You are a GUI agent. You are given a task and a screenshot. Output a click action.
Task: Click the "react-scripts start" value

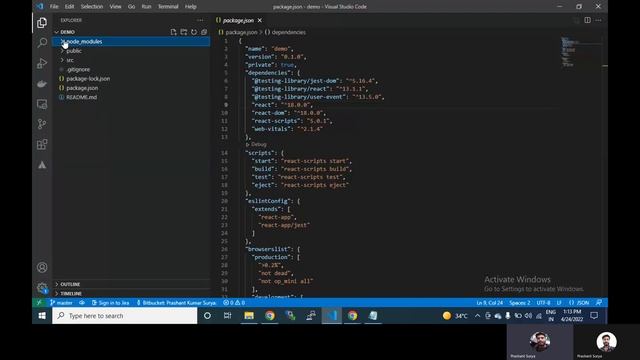(x=315, y=161)
